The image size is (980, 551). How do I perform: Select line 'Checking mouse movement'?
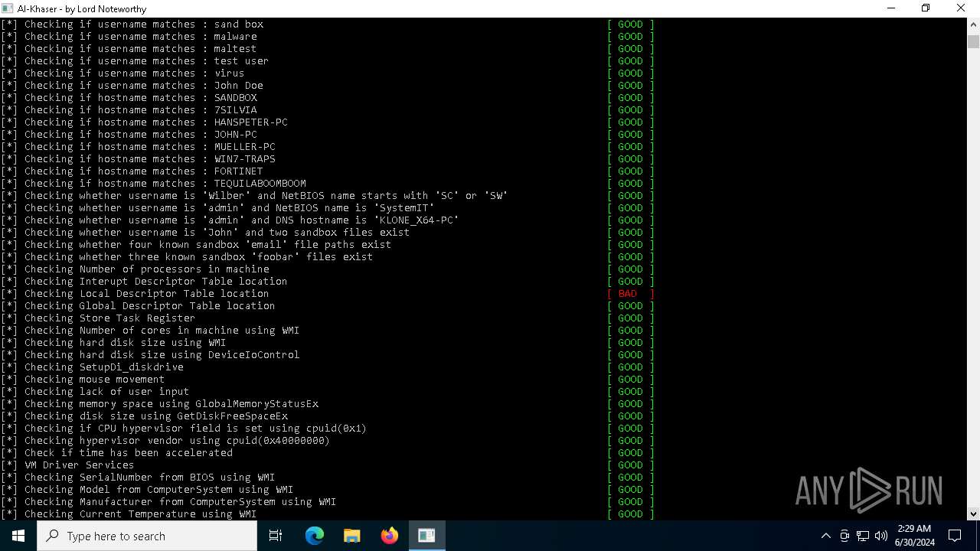pyautogui.click(x=83, y=379)
